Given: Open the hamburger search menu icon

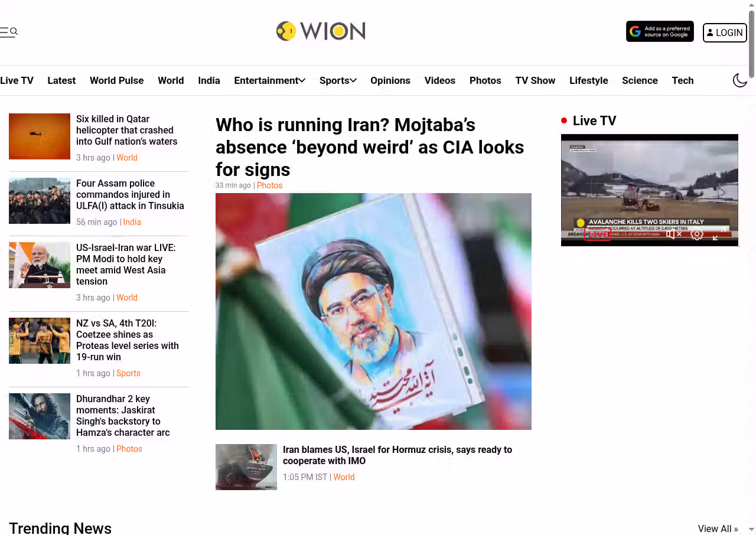Looking at the screenshot, I should click(x=9, y=32).
